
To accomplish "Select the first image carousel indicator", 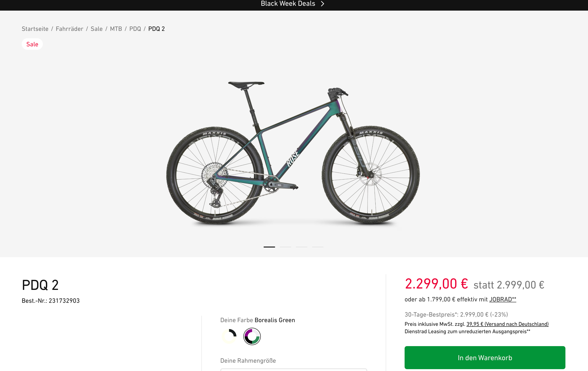I will click(x=269, y=247).
